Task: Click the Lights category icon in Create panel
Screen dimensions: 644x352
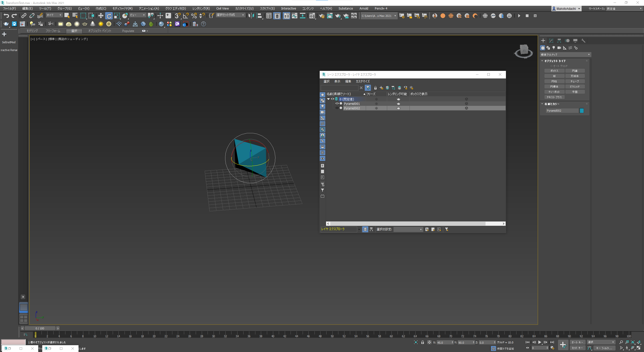Action: (x=554, y=48)
